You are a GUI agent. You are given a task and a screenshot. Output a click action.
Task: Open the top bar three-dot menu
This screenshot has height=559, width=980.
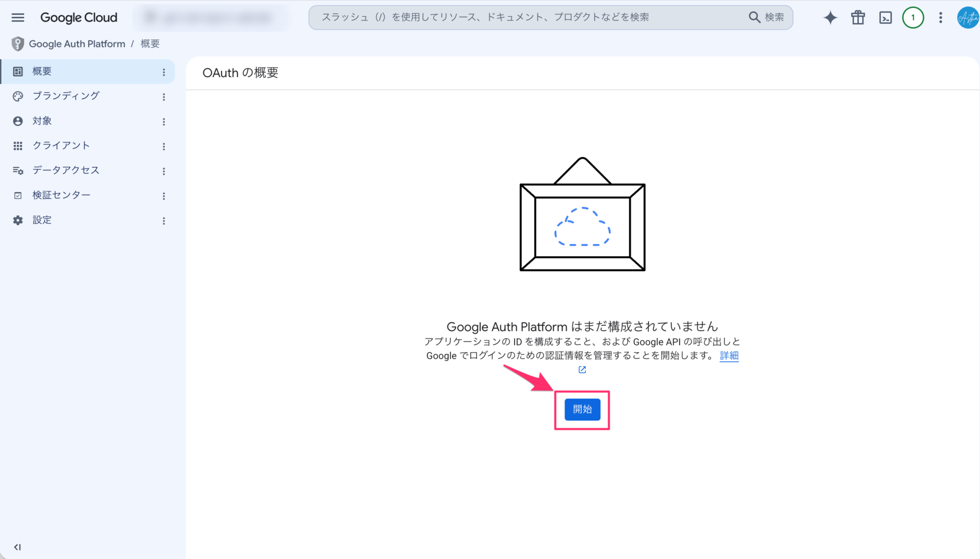click(x=940, y=17)
